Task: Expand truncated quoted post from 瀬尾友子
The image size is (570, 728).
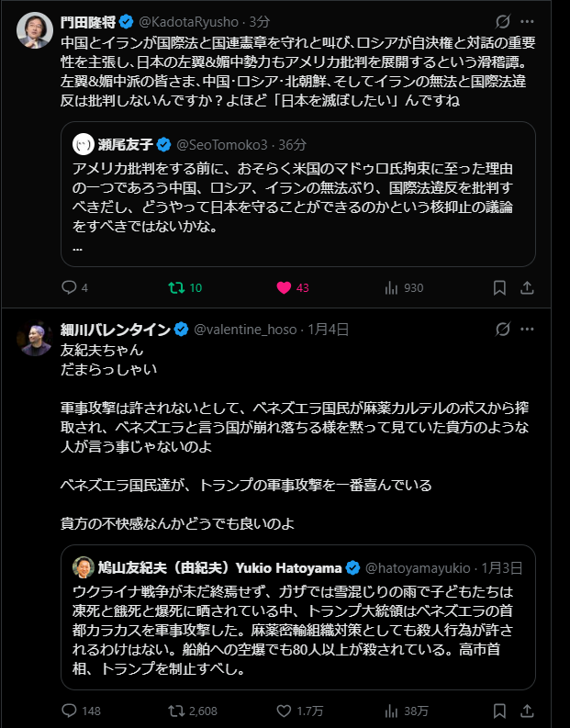Action: click(77, 247)
